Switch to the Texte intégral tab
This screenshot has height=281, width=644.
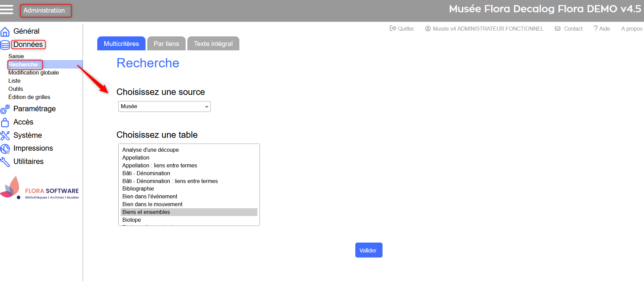click(213, 44)
